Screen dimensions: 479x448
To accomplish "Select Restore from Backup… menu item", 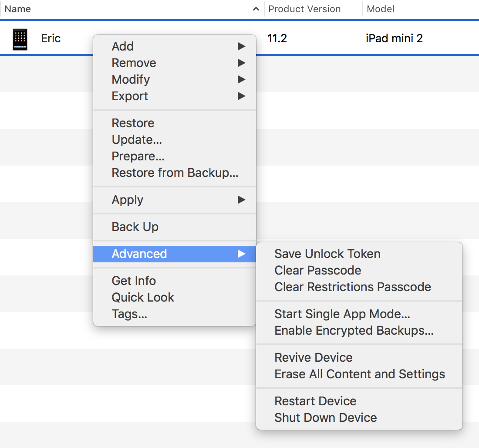I will point(175,173).
